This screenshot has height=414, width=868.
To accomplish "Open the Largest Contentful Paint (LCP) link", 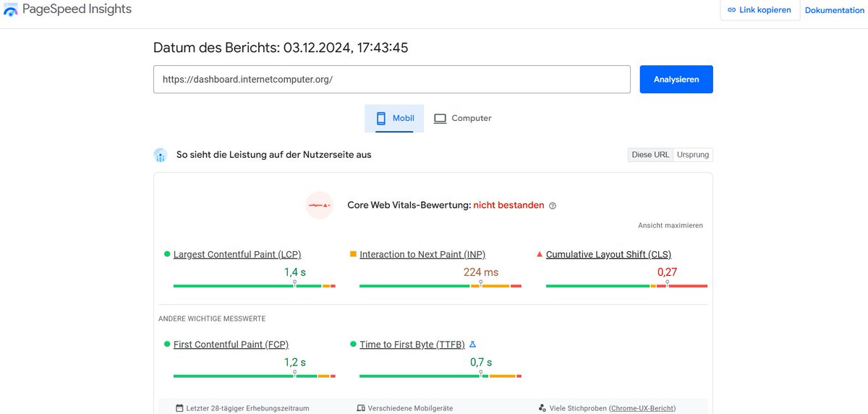I will pos(237,254).
